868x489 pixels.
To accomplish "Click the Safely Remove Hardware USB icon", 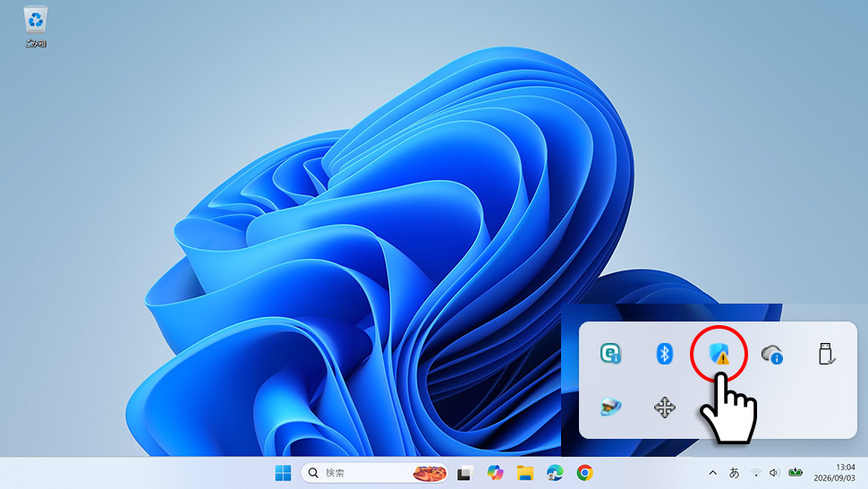I will coord(826,354).
